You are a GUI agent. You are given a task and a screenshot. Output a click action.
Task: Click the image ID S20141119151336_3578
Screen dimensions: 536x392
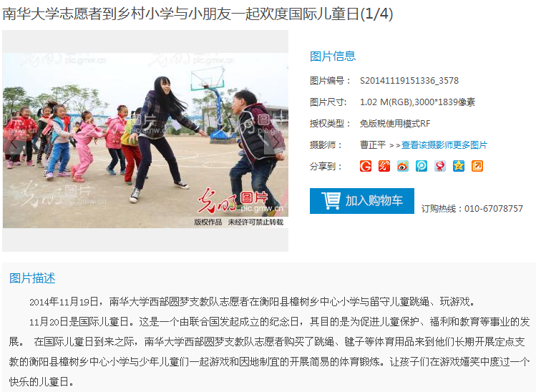(x=409, y=81)
